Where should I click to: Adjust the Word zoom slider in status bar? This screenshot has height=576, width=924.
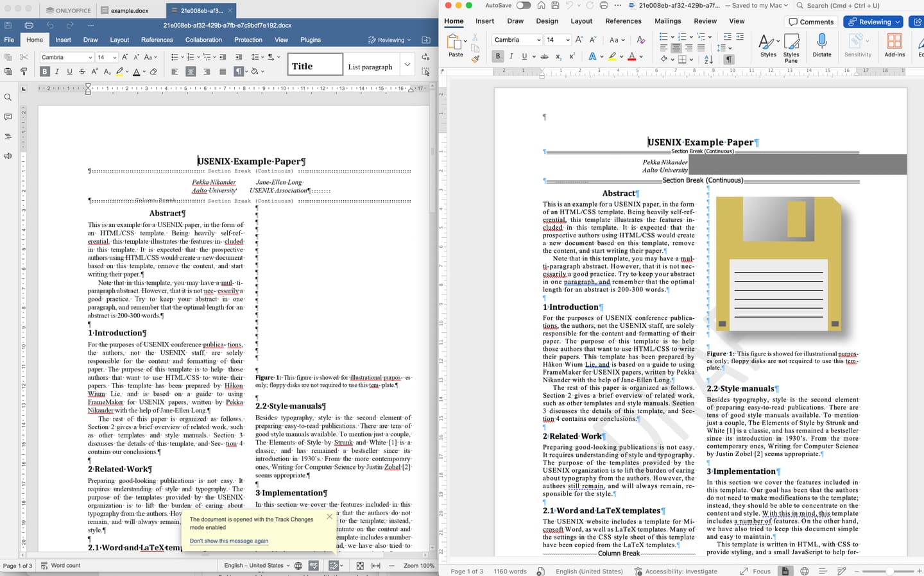click(889, 571)
